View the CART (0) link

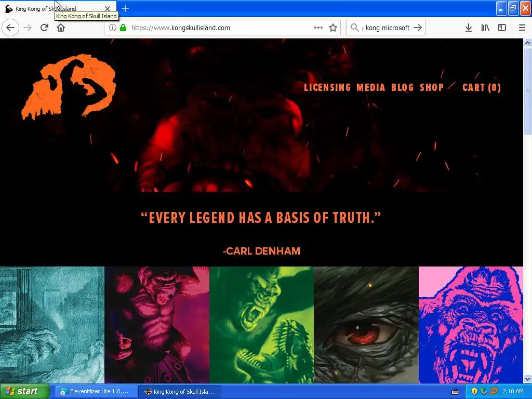[x=482, y=87]
